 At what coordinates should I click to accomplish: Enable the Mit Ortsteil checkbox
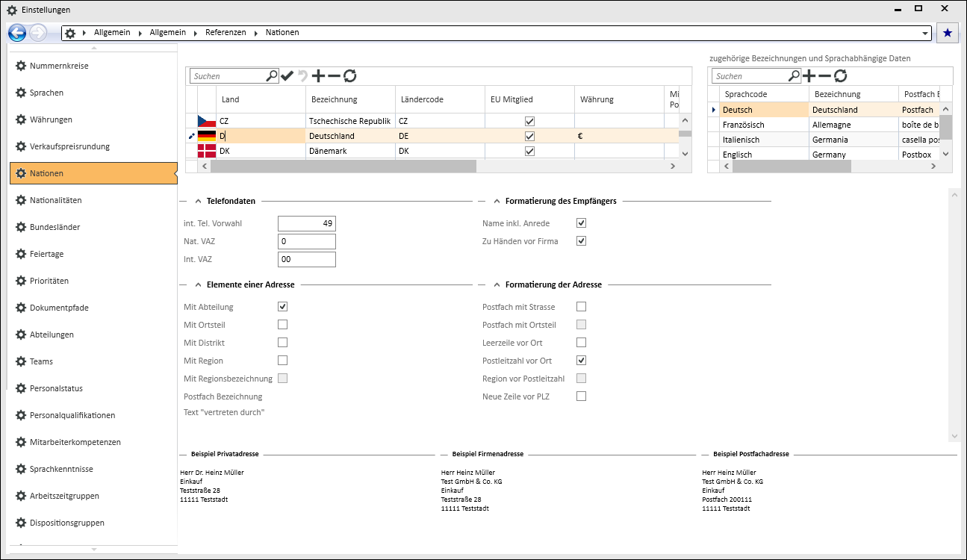(x=283, y=325)
